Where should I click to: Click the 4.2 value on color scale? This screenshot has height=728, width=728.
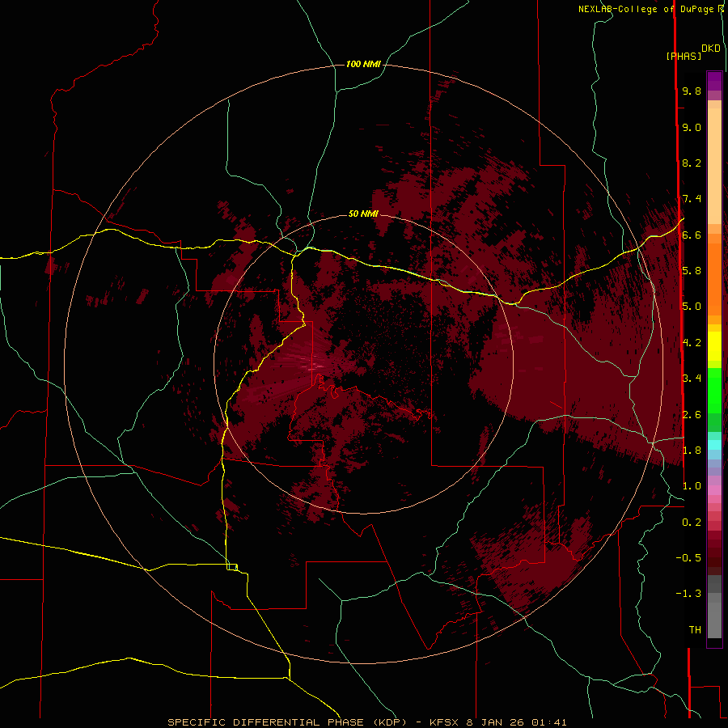tap(692, 343)
